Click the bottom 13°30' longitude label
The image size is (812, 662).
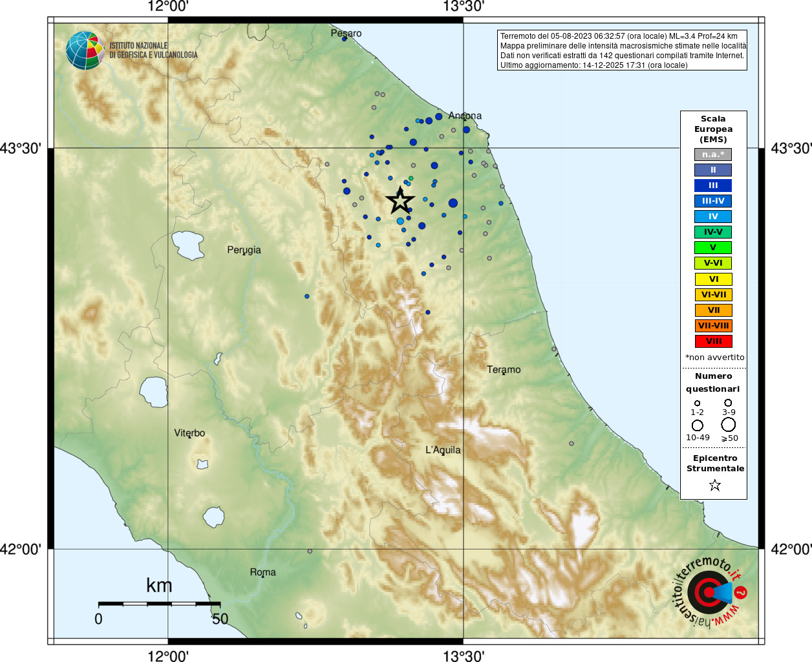click(x=464, y=656)
